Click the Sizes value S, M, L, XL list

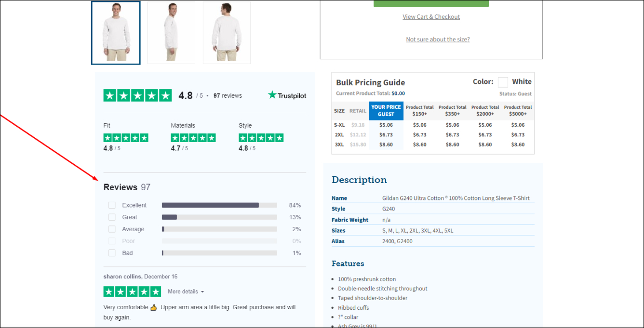[417, 231]
